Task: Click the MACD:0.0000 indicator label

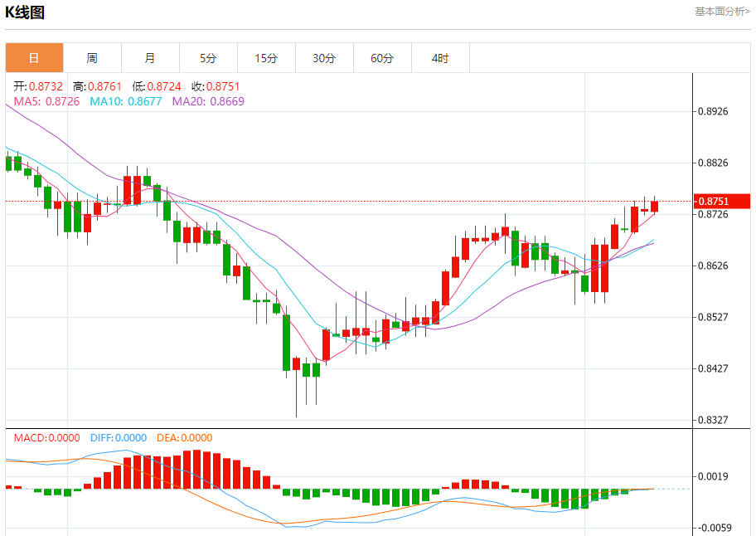Action: [46, 437]
